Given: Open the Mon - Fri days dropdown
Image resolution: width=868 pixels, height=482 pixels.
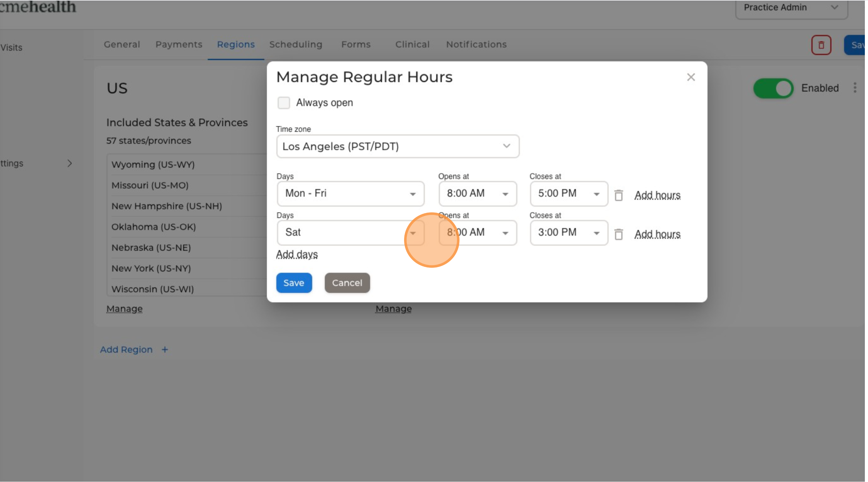Looking at the screenshot, I should [x=350, y=194].
